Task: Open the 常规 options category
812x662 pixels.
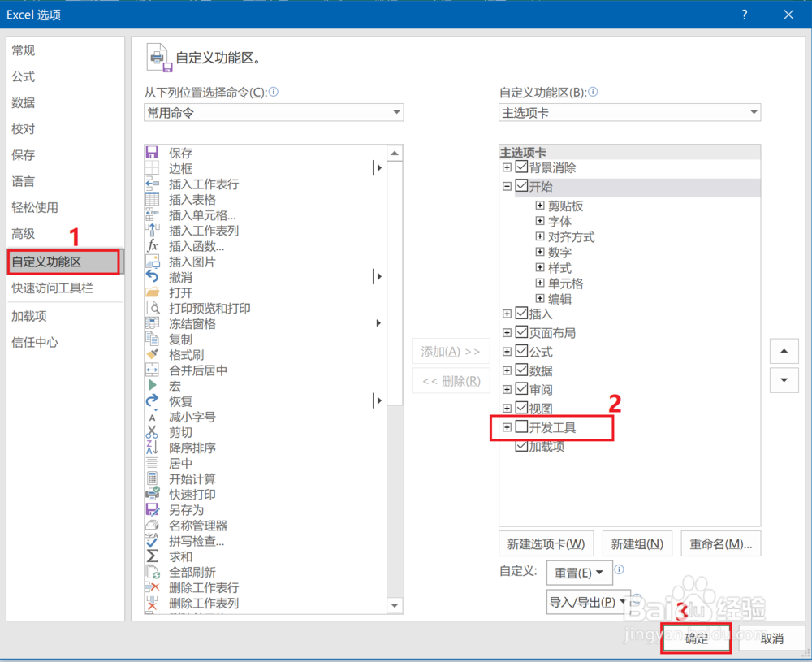Action: pyautogui.click(x=24, y=50)
